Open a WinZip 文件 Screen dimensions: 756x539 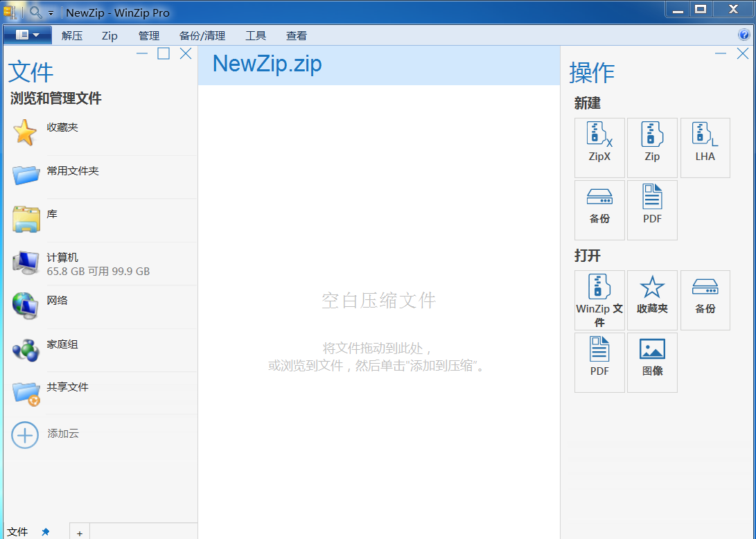click(599, 300)
